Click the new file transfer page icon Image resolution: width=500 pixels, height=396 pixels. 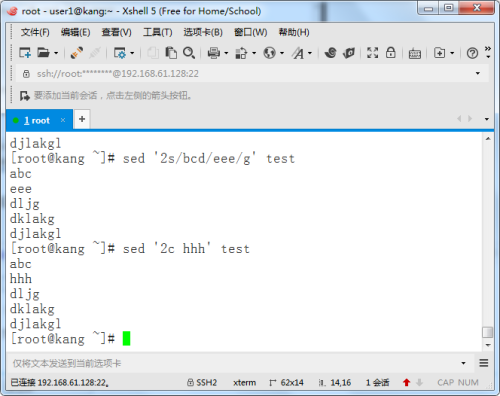[x=439, y=53]
